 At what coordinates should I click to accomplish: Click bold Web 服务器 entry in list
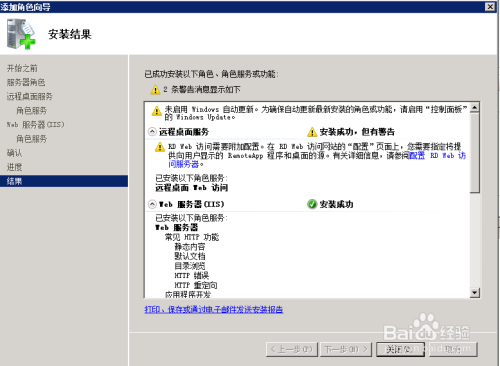(x=177, y=227)
